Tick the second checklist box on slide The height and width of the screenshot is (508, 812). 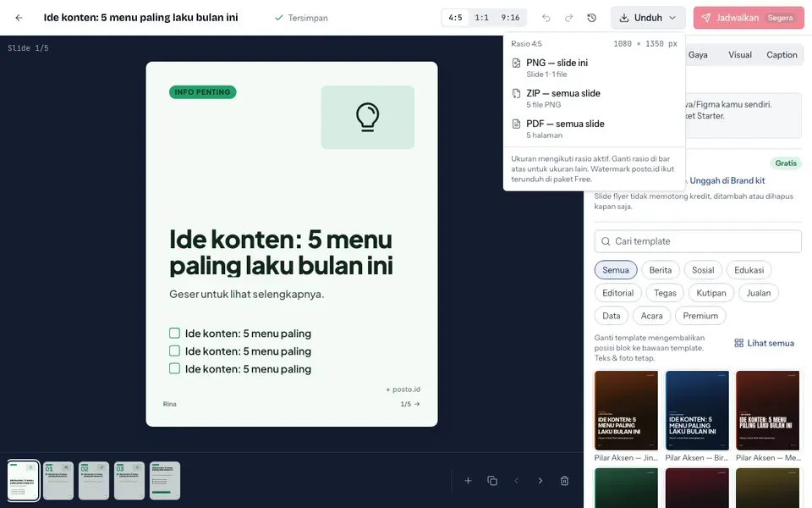pyautogui.click(x=174, y=351)
